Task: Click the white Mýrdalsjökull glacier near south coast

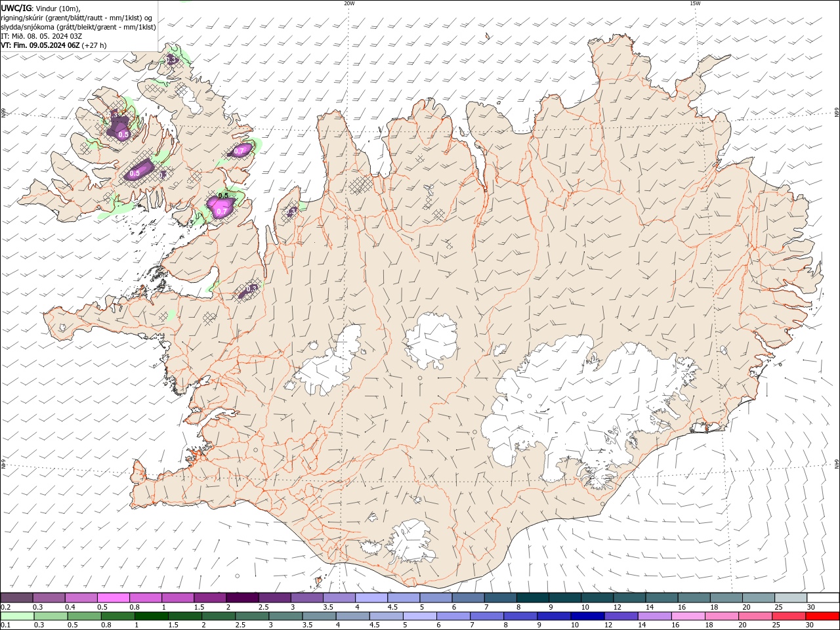Action: 410,541
